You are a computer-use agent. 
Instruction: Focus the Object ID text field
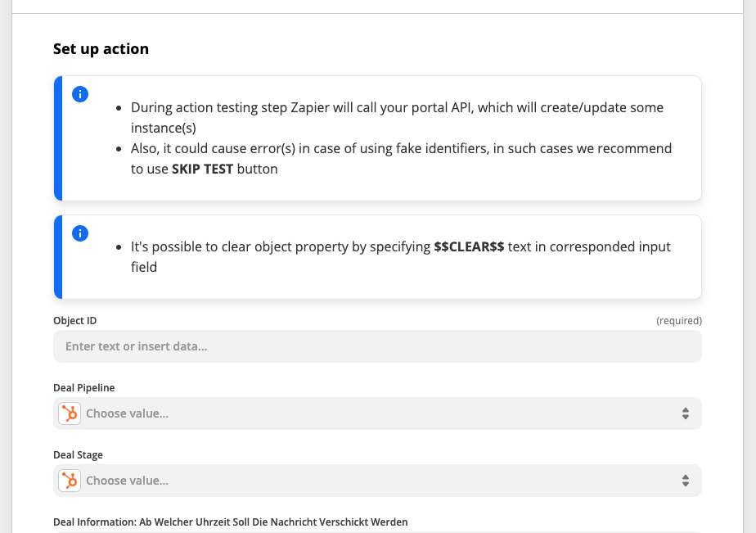(x=377, y=346)
